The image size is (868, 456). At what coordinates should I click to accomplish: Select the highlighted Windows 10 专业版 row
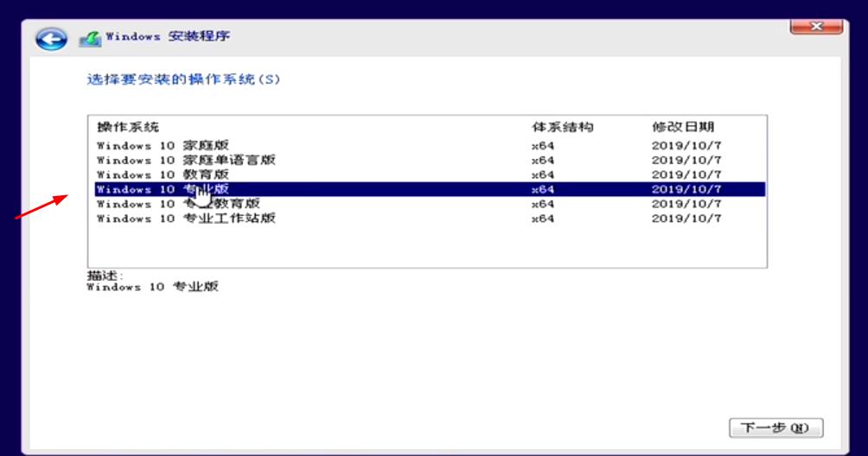click(430, 189)
